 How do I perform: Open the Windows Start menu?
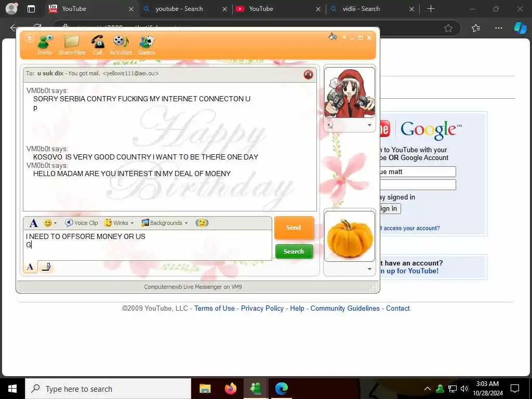tap(12, 389)
